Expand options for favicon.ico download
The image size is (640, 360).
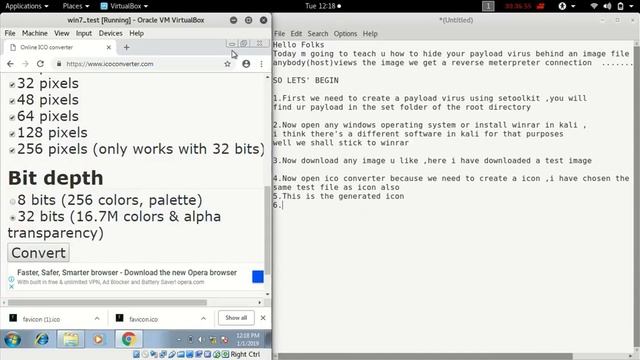click(203, 318)
